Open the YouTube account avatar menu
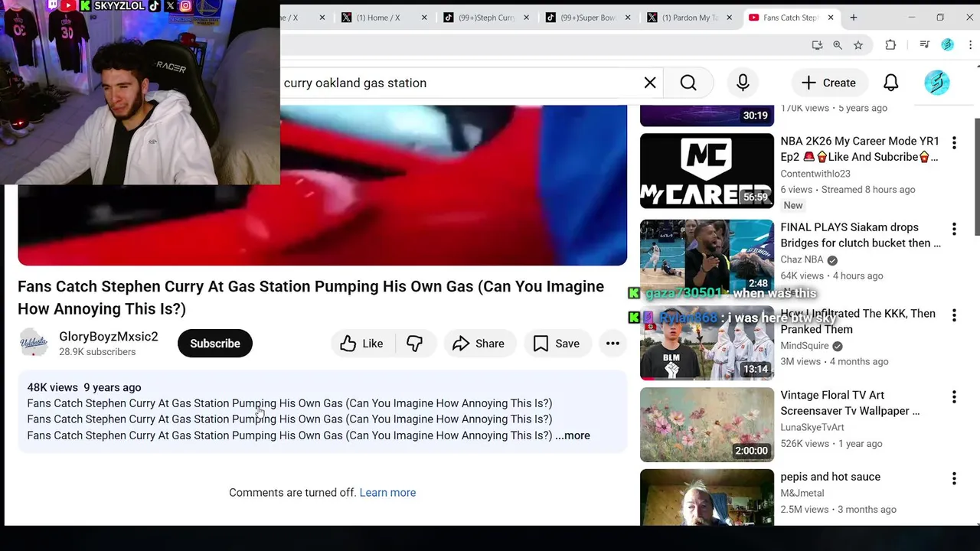This screenshot has width=980, height=551. [x=936, y=83]
